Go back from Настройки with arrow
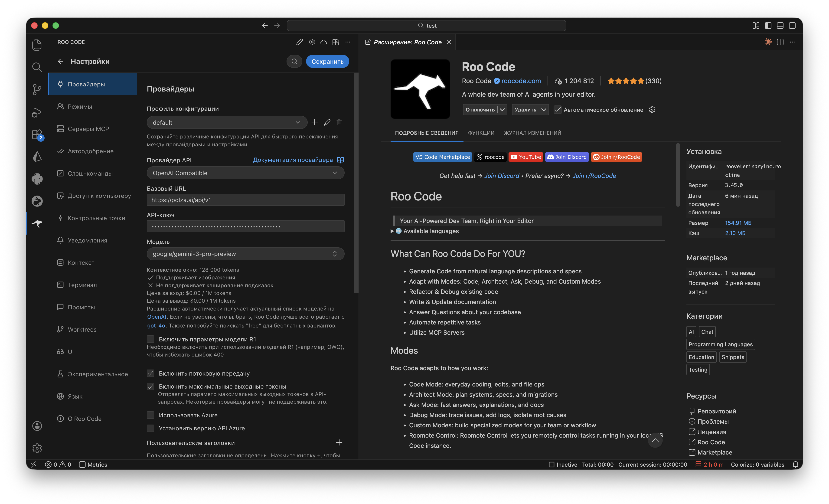829x504 pixels. coord(60,61)
